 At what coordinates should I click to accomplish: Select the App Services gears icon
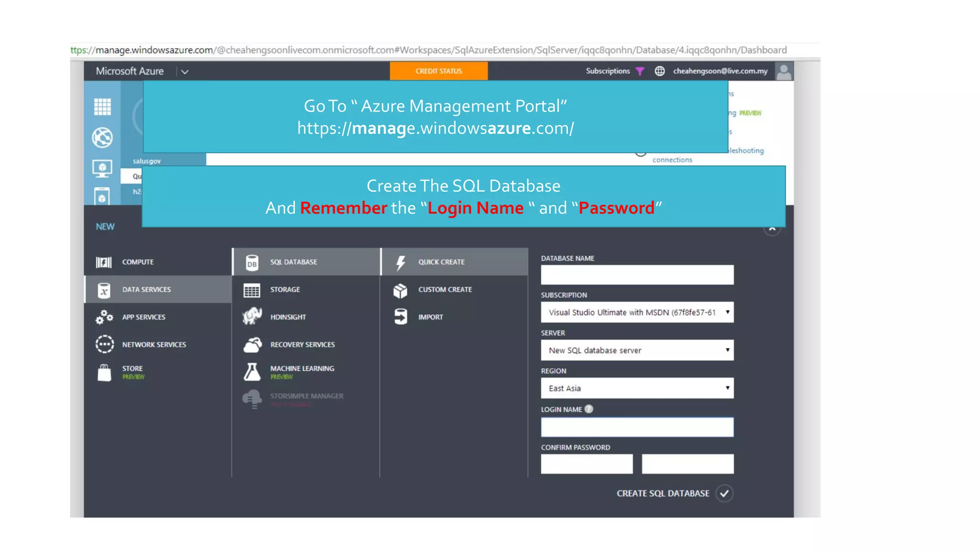click(104, 317)
